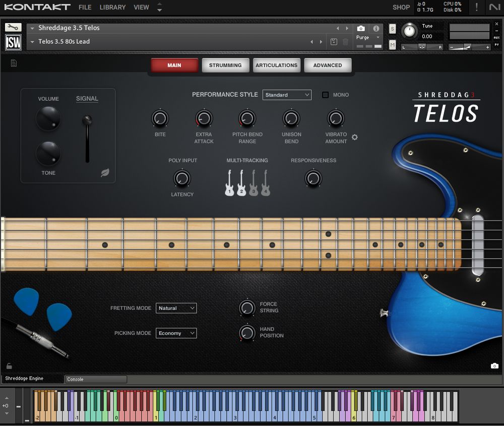
Task: Click the UNISON BEND knob
Action: tap(291, 118)
